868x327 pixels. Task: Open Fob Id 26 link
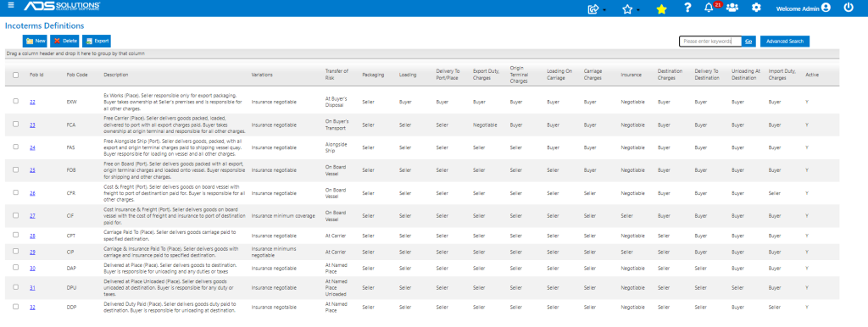click(x=33, y=193)
